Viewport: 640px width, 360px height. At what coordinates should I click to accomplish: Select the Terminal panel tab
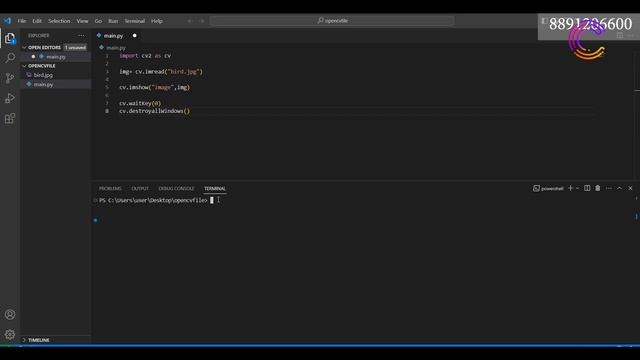[x=215, y=189]
